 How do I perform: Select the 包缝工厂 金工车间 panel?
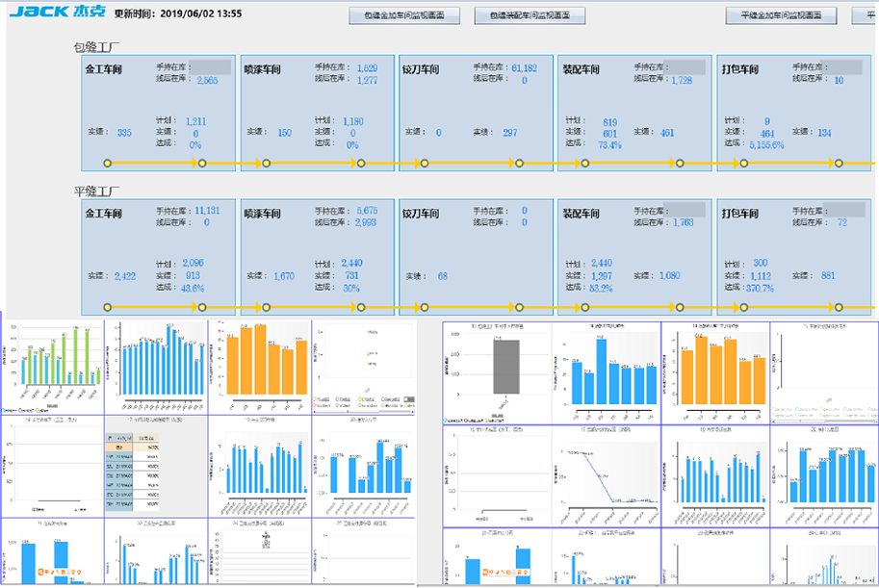[160, 106]
